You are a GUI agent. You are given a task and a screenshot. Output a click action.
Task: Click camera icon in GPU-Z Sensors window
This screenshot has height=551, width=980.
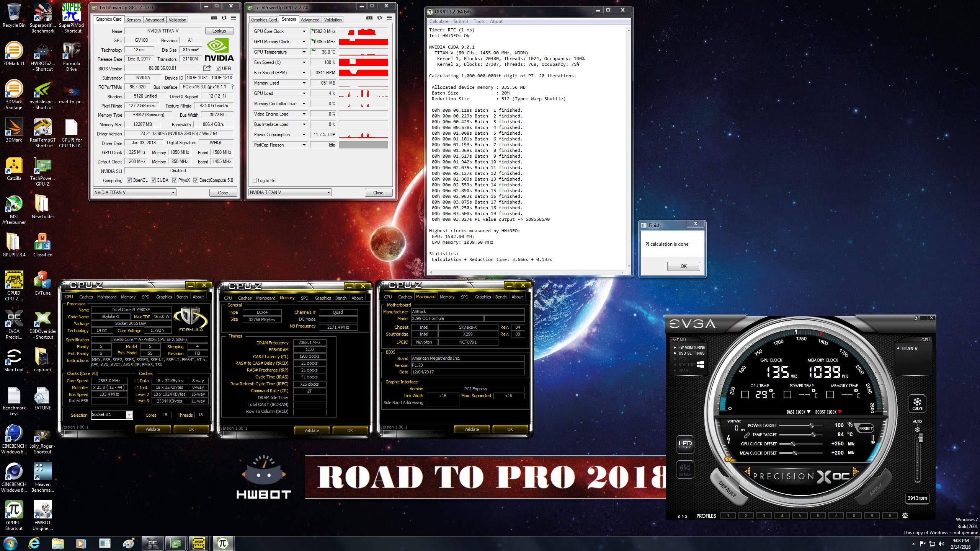pos(369,18)
